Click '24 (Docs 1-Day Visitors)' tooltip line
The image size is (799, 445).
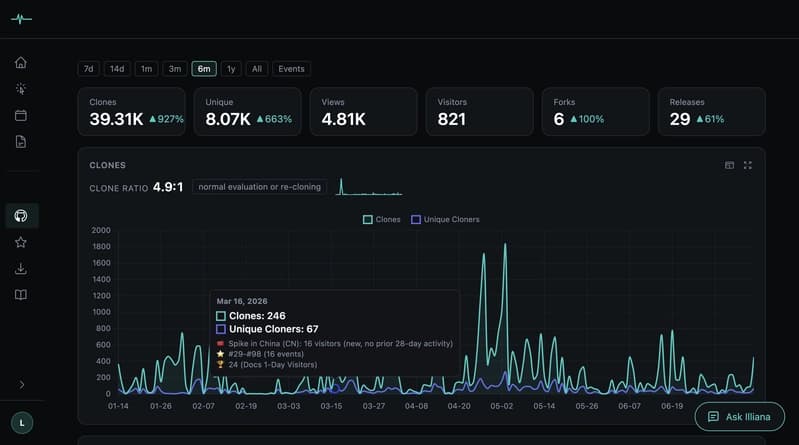pos(267,364)
